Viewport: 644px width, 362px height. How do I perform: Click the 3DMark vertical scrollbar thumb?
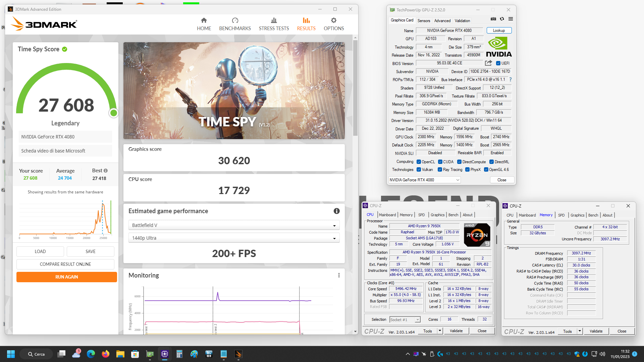[355, 88]
